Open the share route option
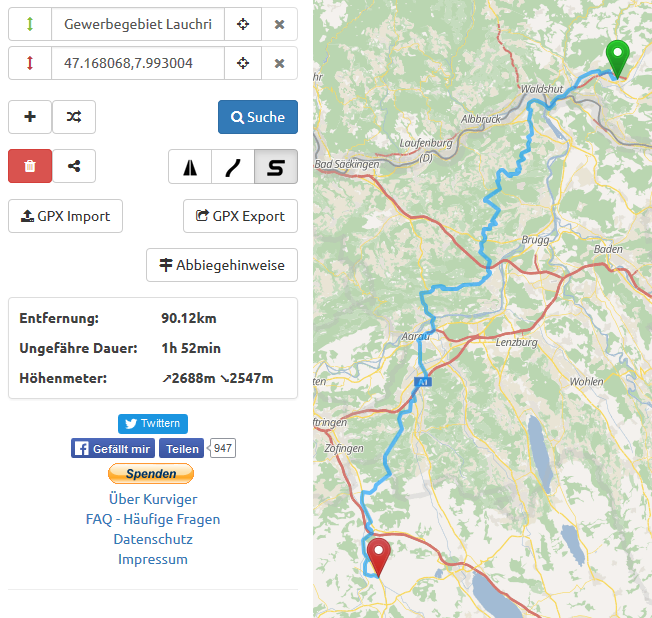Image resolution: width=652 pixels, height=618 pixels. 74,166
